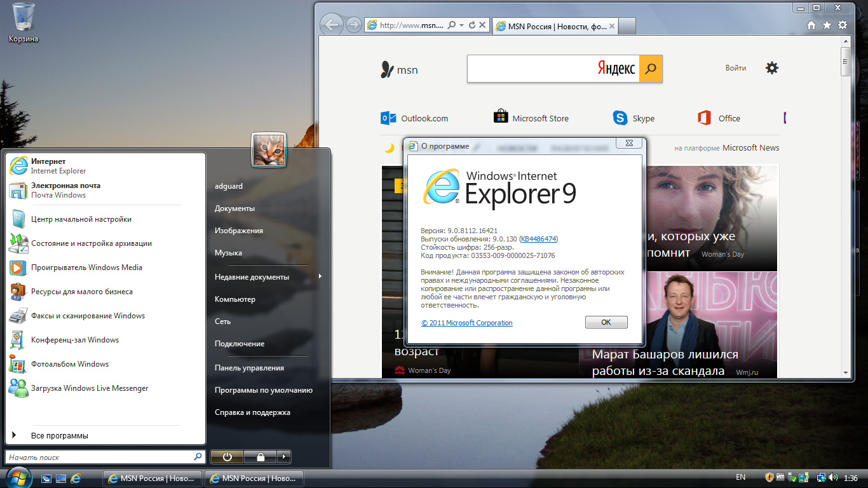
Task: Launch Фотоальбом Windows
Action: point(105,364)
